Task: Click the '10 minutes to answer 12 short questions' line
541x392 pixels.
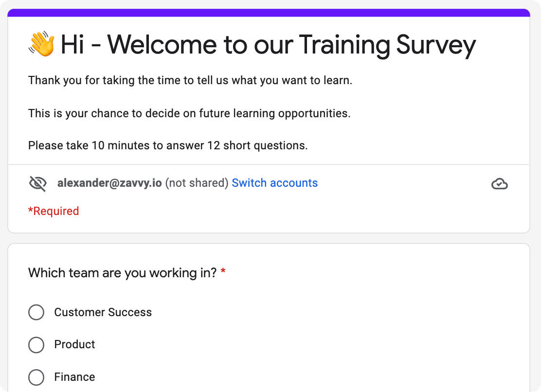Action: 168,145
